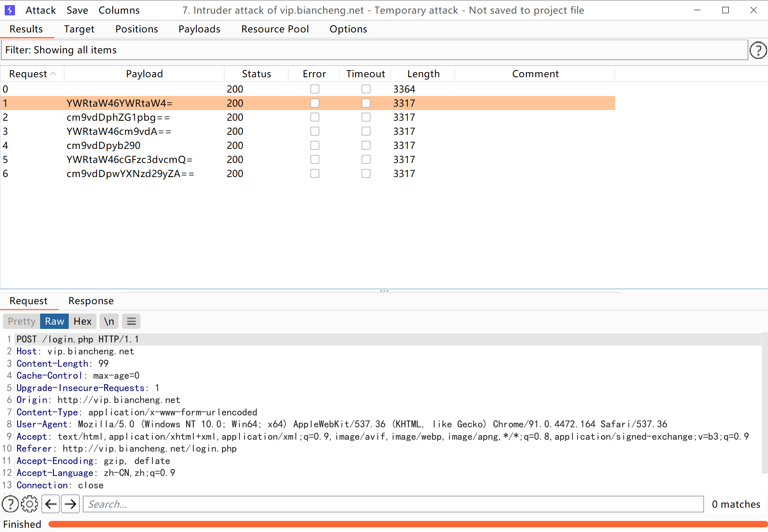Click the User-Agent header line
This screenshot has height=532, width=768.
342,424
